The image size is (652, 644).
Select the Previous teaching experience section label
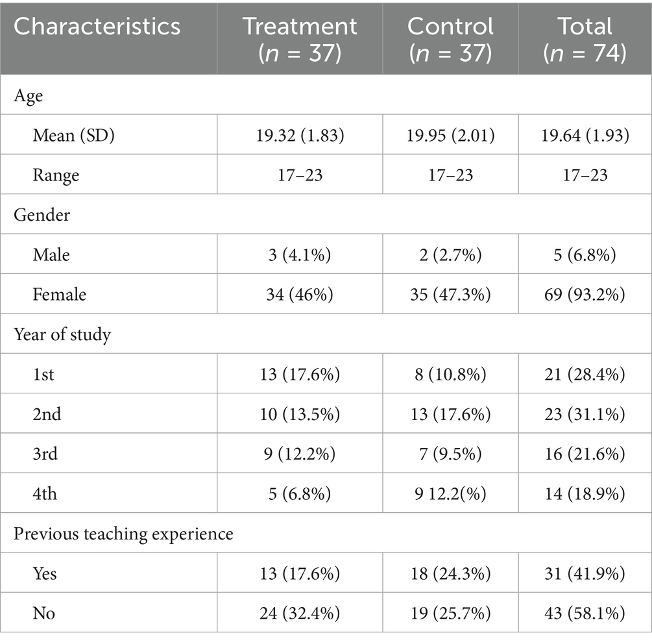coord(123,534)
